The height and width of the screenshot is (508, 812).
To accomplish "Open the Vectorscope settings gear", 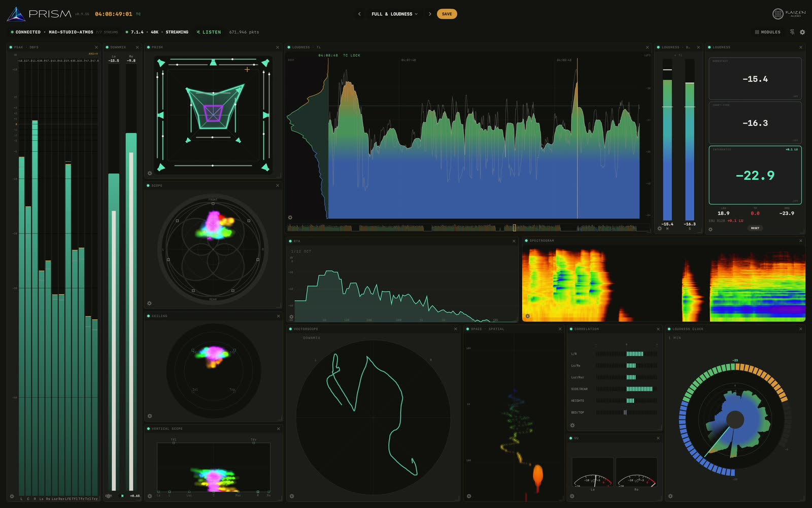I will [292, 496].
